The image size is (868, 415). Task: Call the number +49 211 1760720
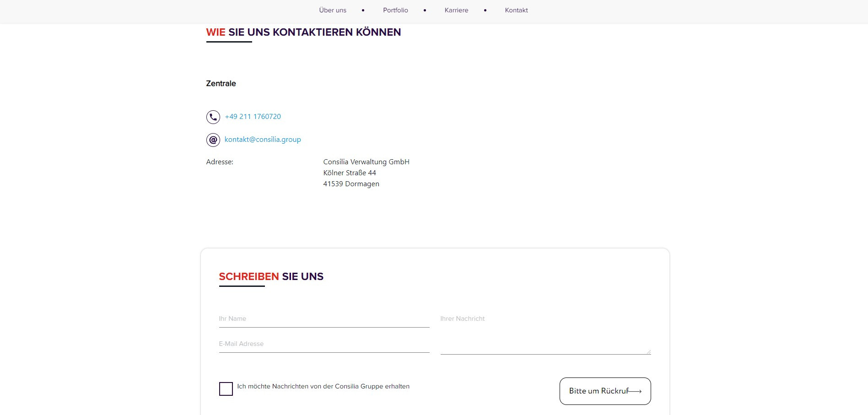click(x=253, y=117)
